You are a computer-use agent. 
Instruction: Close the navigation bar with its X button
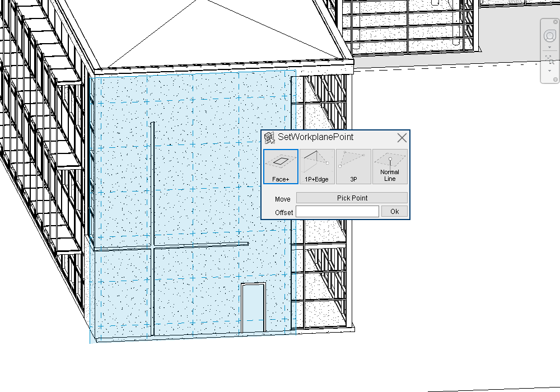point(556,22)
